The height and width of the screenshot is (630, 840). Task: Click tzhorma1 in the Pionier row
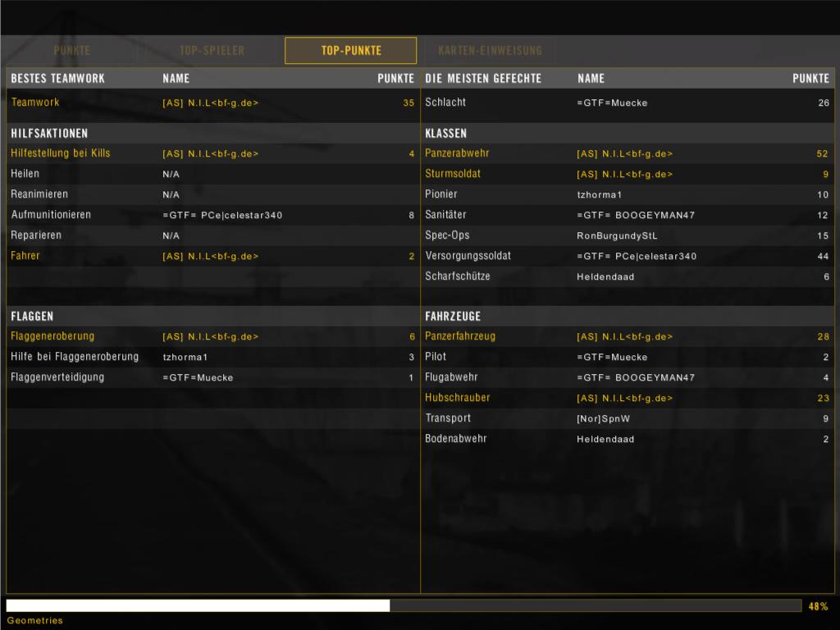[599, 194]
